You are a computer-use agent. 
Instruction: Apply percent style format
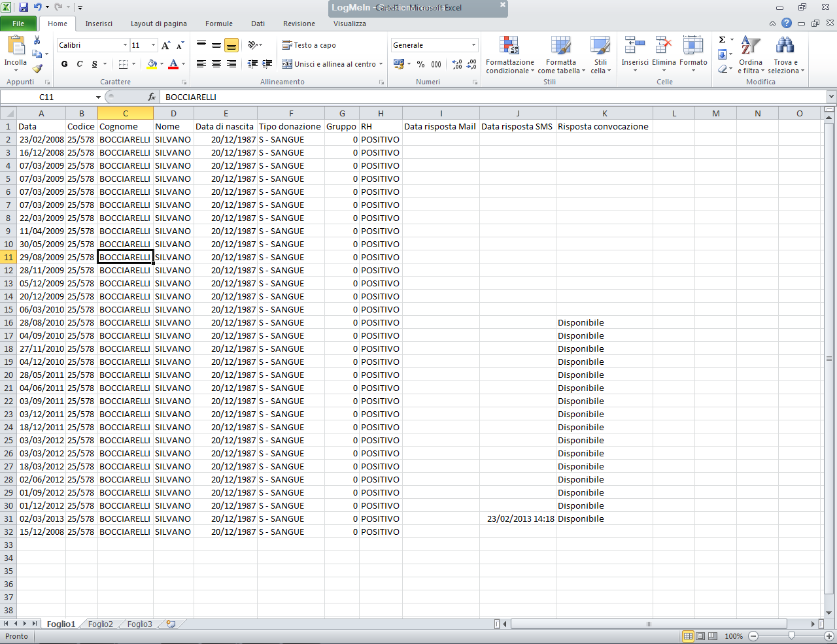point(420,64)
